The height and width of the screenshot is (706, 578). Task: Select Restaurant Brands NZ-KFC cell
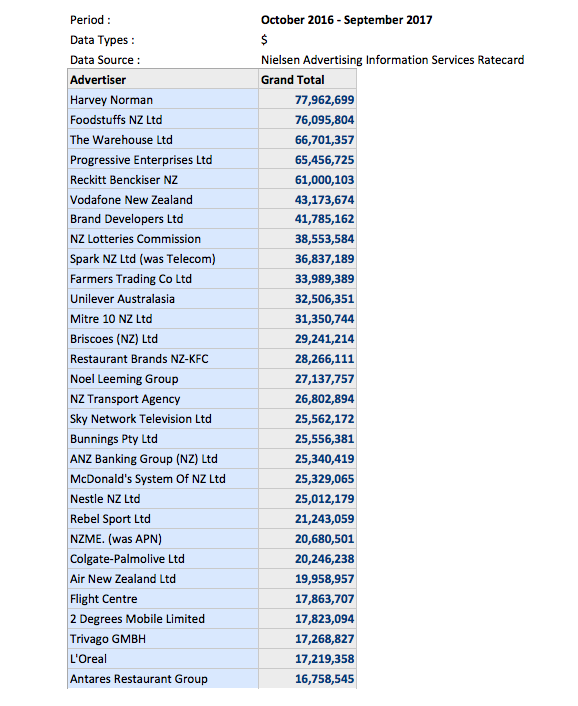[163, 359]
